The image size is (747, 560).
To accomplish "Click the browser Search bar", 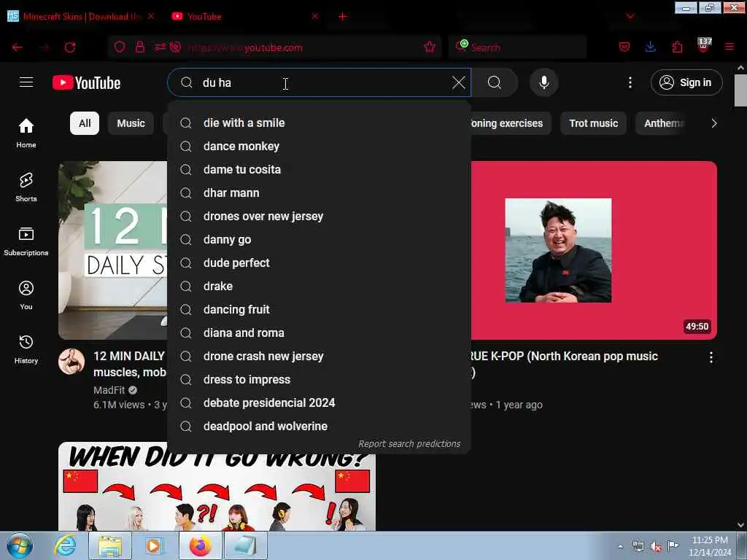I will click(518, 47).
